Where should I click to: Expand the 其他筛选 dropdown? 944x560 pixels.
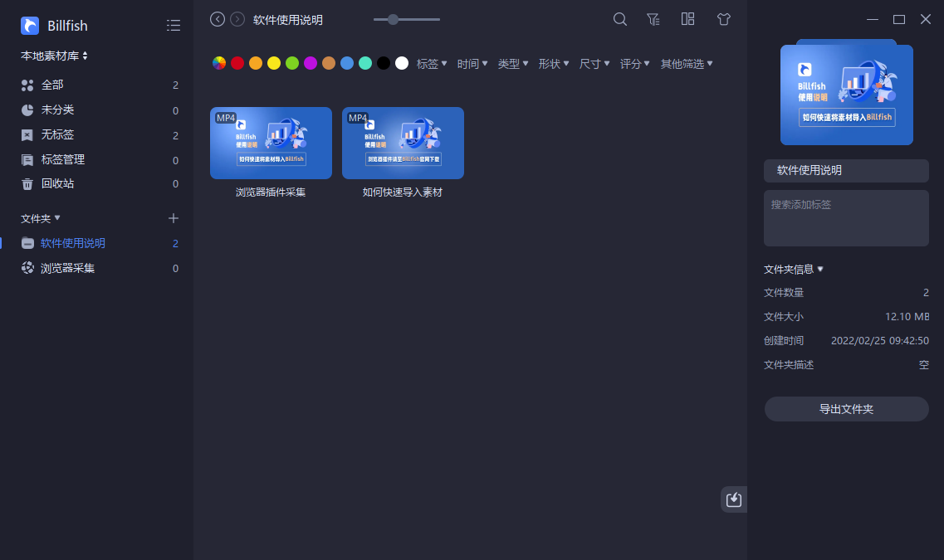coord(686,63)
